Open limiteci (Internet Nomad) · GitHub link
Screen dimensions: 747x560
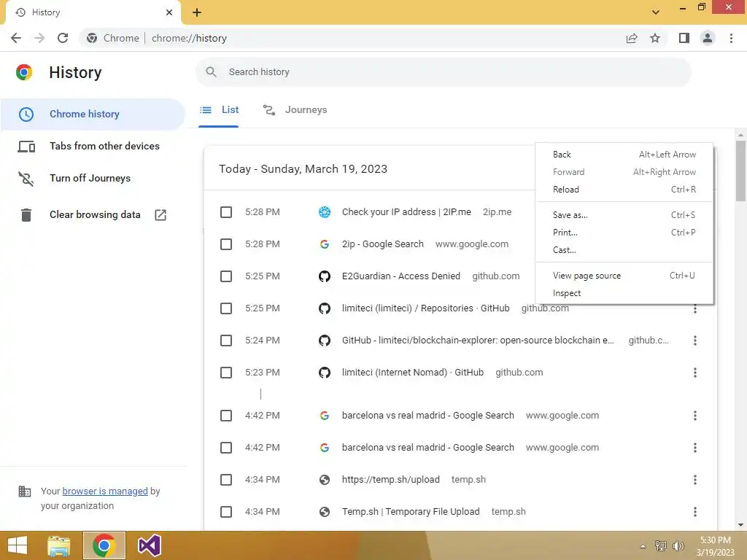[413, 373]
